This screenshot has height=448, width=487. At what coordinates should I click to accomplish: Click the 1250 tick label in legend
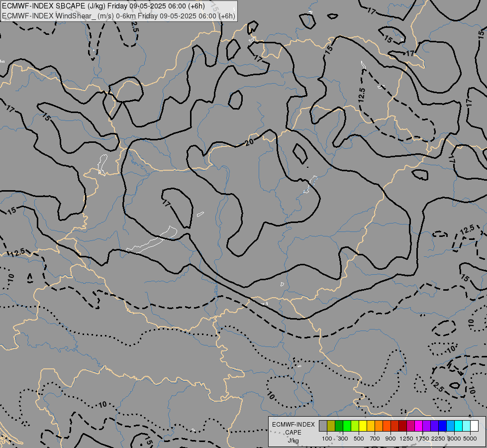pyautogui.click(x=406, y=439)
